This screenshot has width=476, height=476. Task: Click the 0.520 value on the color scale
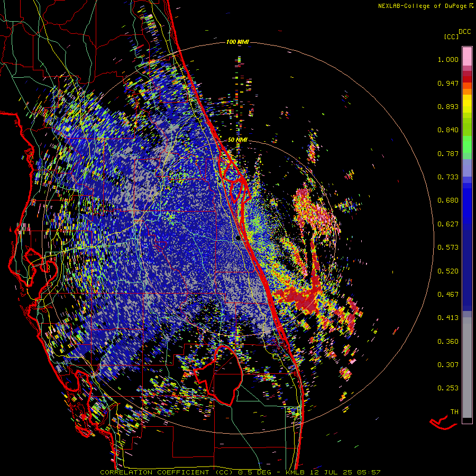(x=448, y=271)
